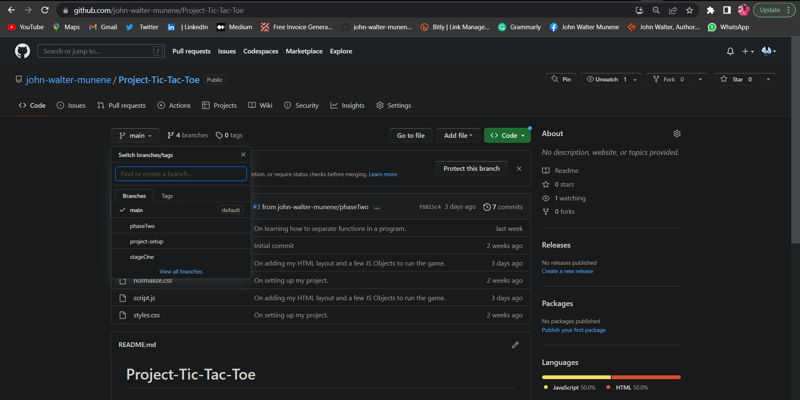800x400 pixels.
Task: Edit README with the pencil icon
Action: 515,345
